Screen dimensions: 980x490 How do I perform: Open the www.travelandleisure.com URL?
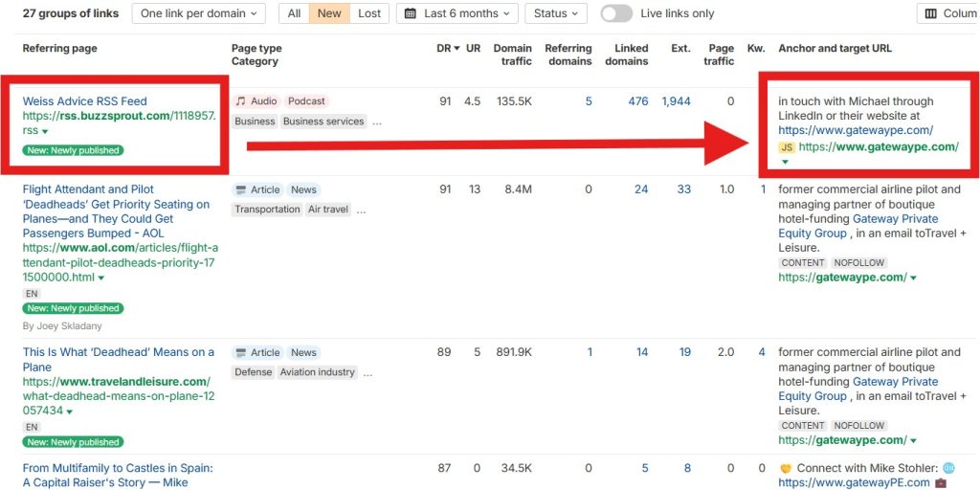coord(118,396)
